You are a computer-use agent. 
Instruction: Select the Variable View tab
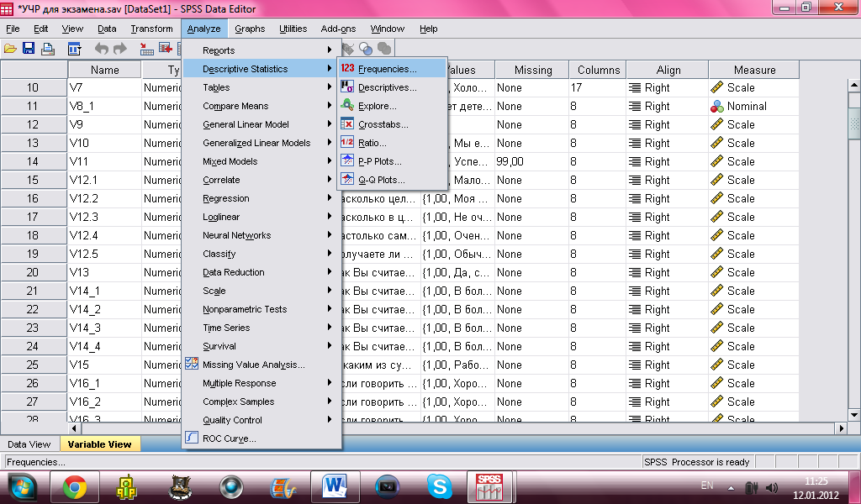pyautogui.click(x=99, y=444)
